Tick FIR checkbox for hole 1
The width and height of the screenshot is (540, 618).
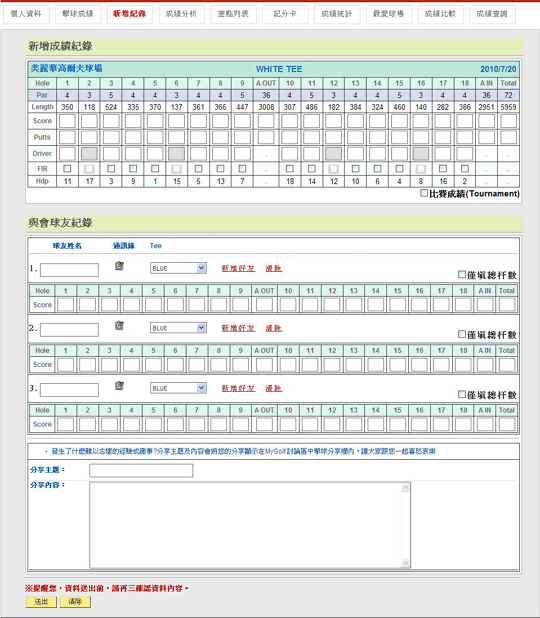tap(67, 169)
